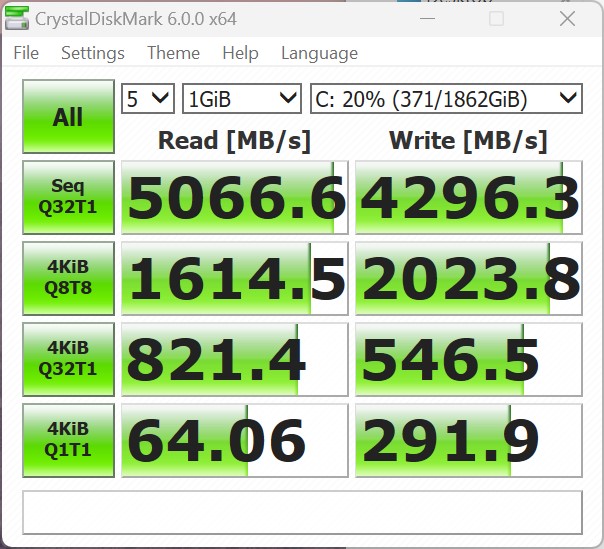Click the sequential write result 4296.3
Screen dimensions: 604x549
point(469,198)
